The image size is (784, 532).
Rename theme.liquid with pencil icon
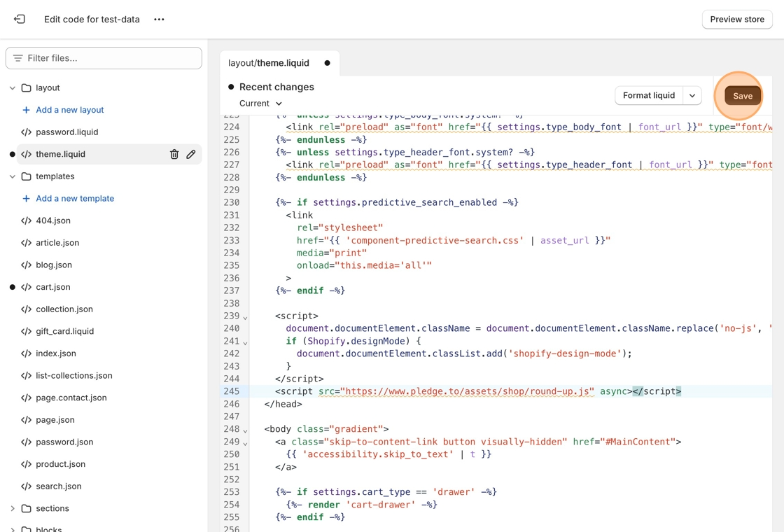[x=191, y=154]
